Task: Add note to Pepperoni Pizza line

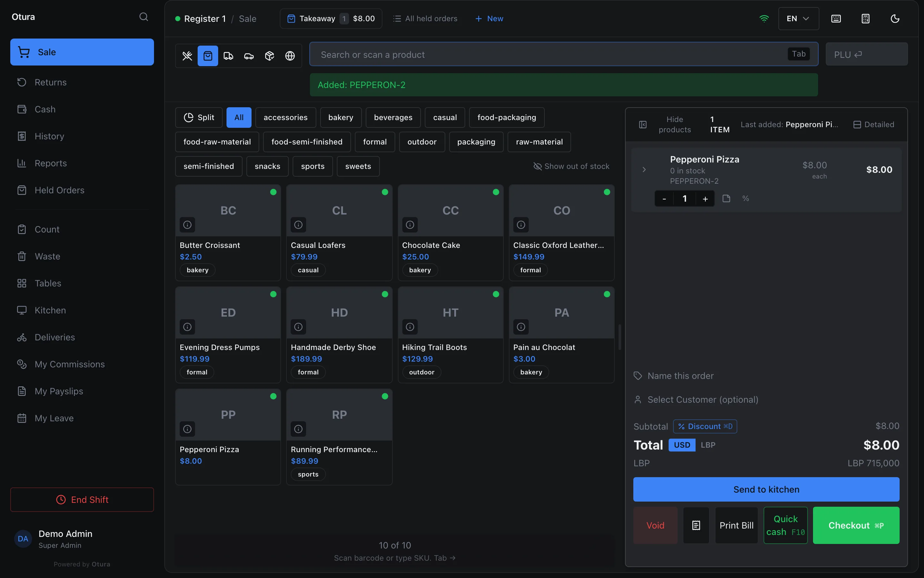Action: 726,198
